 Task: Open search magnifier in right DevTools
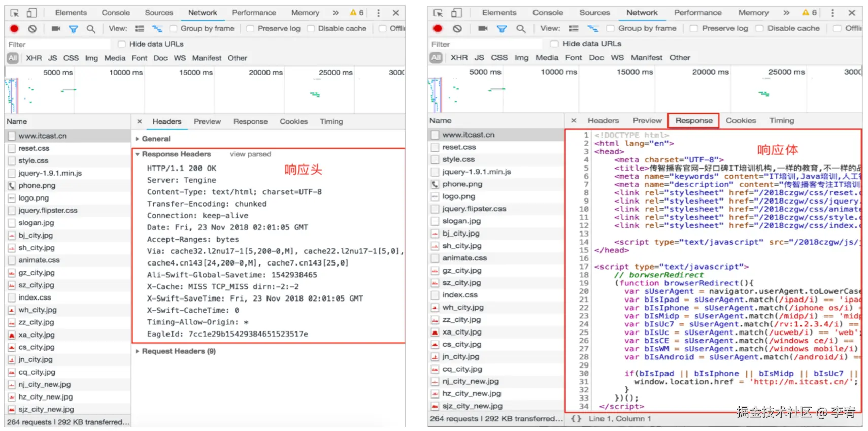click(521, 29)
